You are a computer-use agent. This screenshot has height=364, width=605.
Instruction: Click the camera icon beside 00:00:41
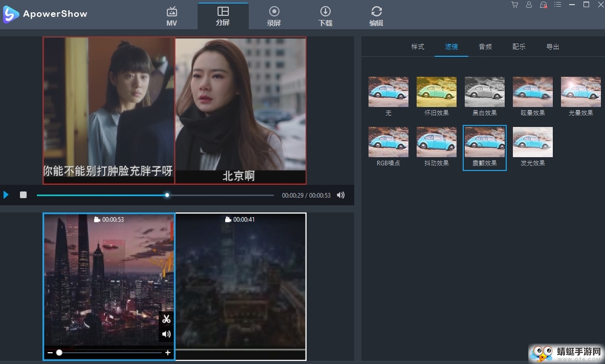point(228,219)
